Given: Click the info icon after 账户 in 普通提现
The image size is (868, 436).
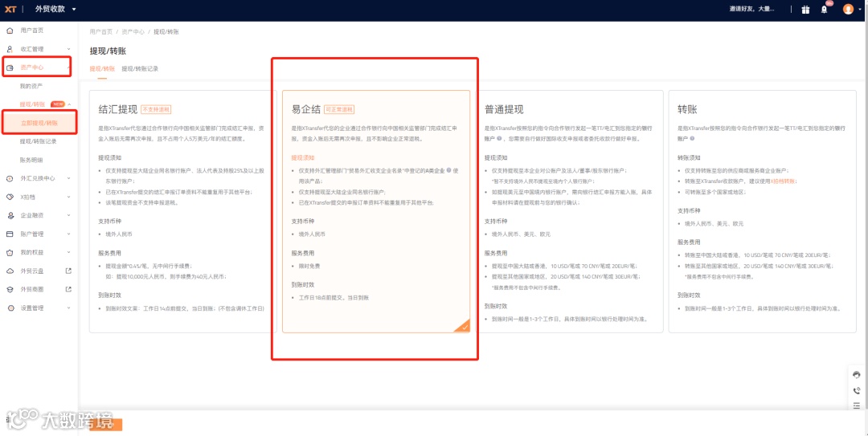Looking at the screenshot, I should [x=499, y=139].
